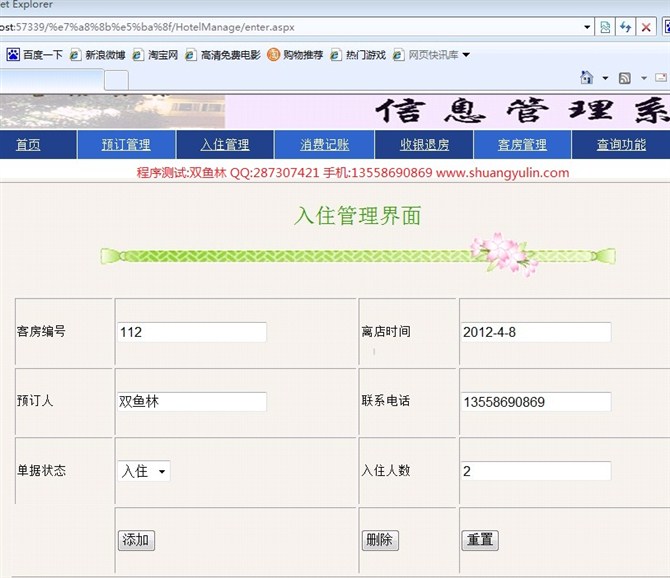Open 预订管理 navigation menu

click(x=126, y=145)
